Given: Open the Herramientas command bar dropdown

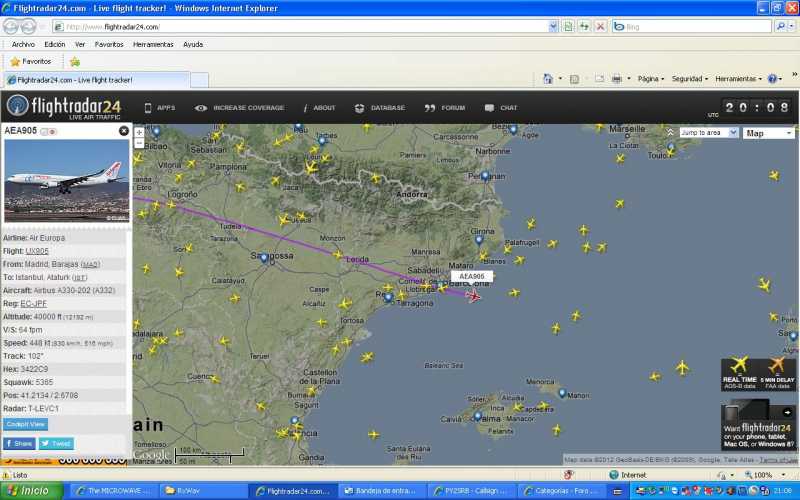Looking at the screenshot, I should click(738, 79).
